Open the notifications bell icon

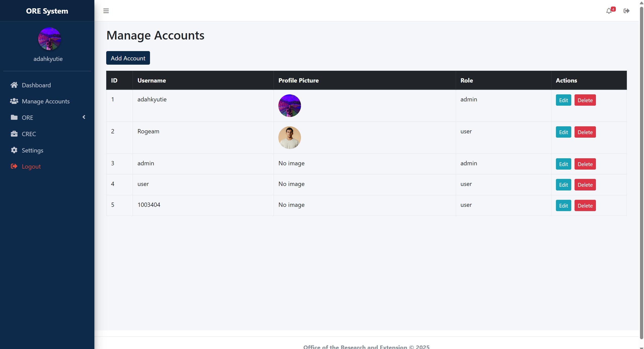pyautogui.click(x=609, y=11)
